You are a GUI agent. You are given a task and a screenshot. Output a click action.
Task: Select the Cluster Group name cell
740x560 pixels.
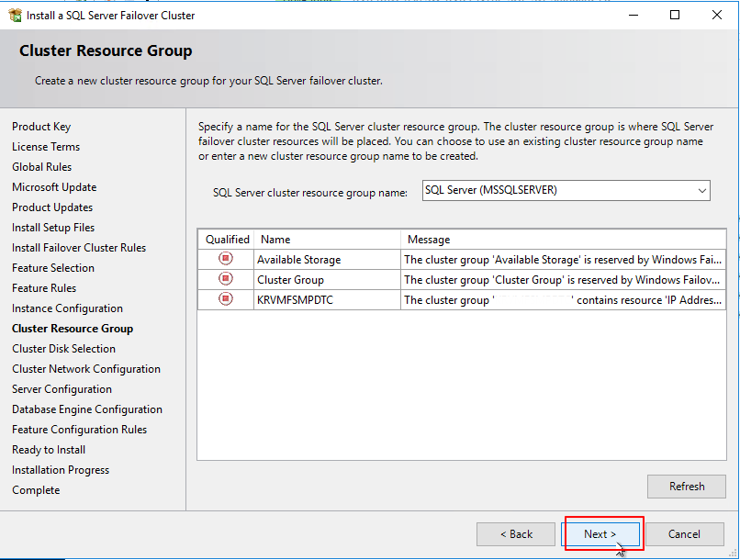coord(328,280)
